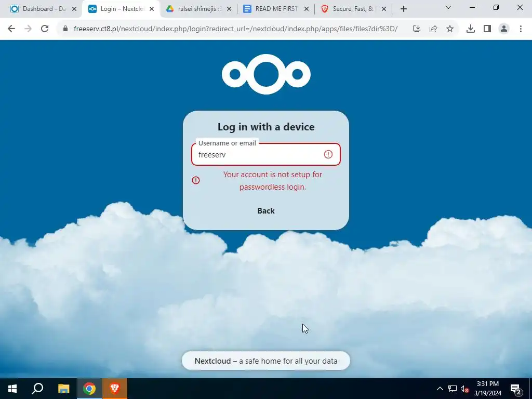Close the Dashboard tab
Viewport: 532px width, 399px height.
(x=74, y=9)
